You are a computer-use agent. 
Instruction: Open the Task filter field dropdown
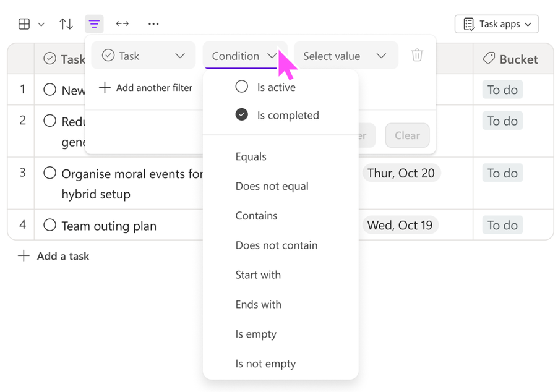(143, 55)
